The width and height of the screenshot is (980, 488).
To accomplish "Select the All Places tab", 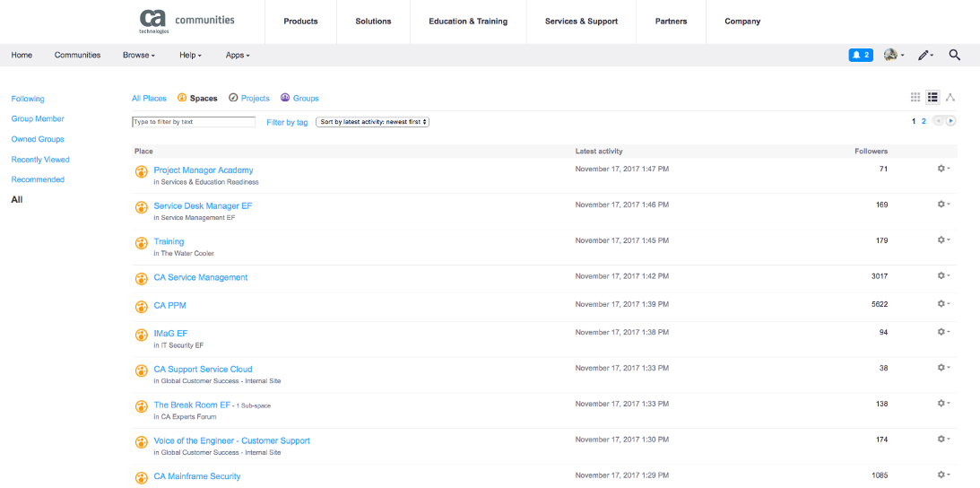I will 149,98.
